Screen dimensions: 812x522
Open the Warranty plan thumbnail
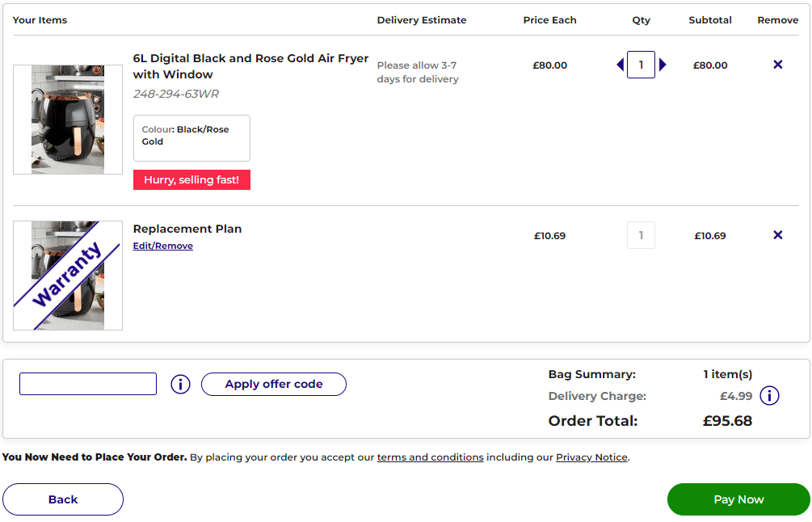[x=68, y=276]
